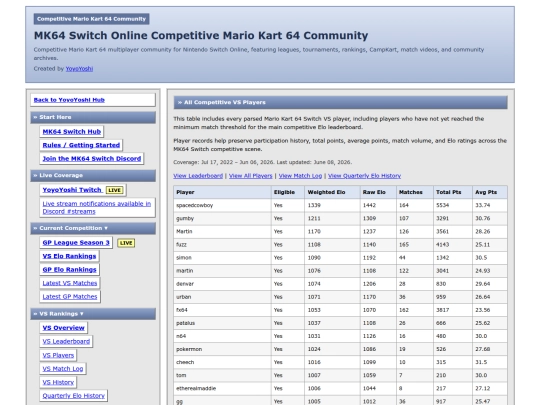Click the Start Here section header

[93, 117]
